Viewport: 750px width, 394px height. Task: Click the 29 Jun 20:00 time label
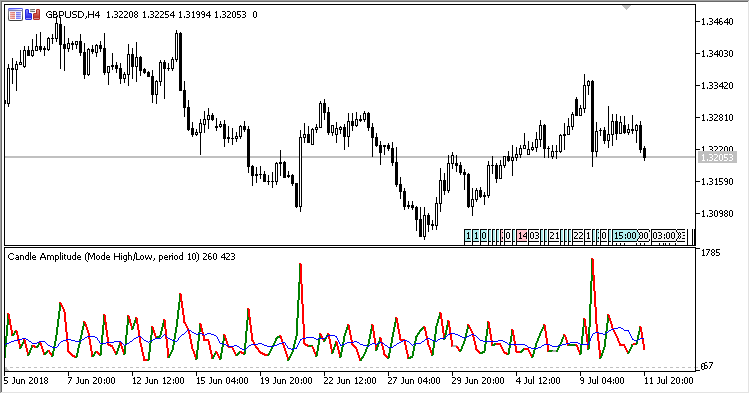tap(479, 381)
